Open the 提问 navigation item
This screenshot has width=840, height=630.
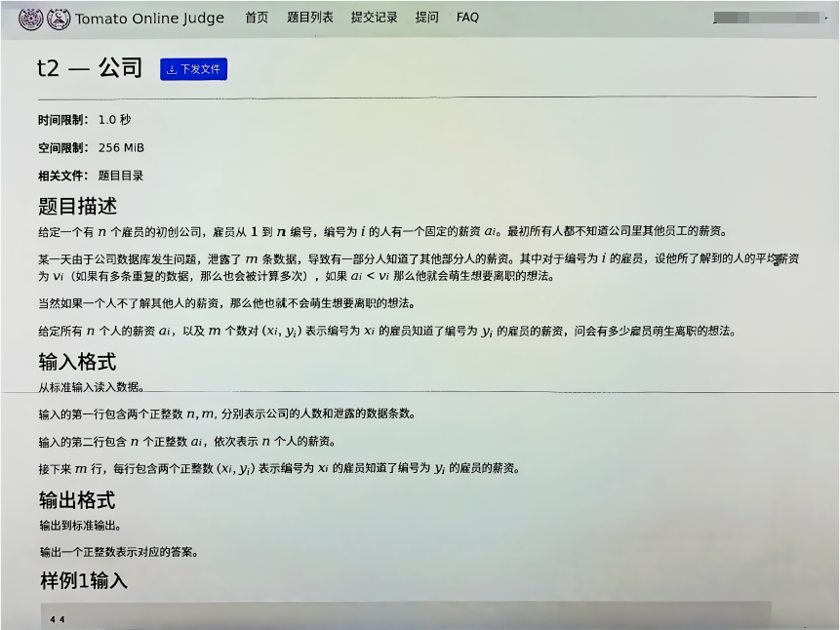(426, 17)
